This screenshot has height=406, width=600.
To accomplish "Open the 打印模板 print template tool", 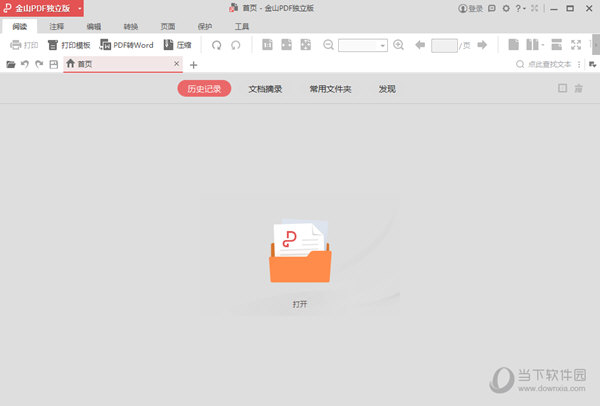I will (69, 45).
